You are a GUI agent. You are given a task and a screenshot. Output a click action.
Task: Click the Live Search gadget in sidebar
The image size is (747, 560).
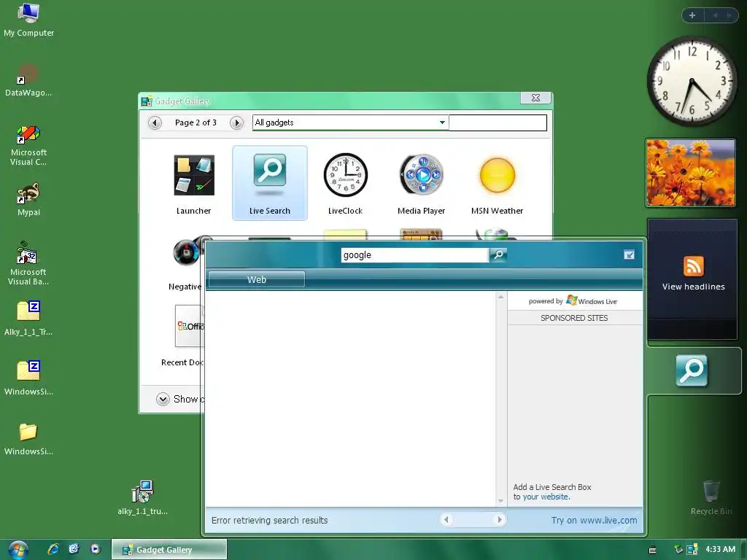[692, 370]
